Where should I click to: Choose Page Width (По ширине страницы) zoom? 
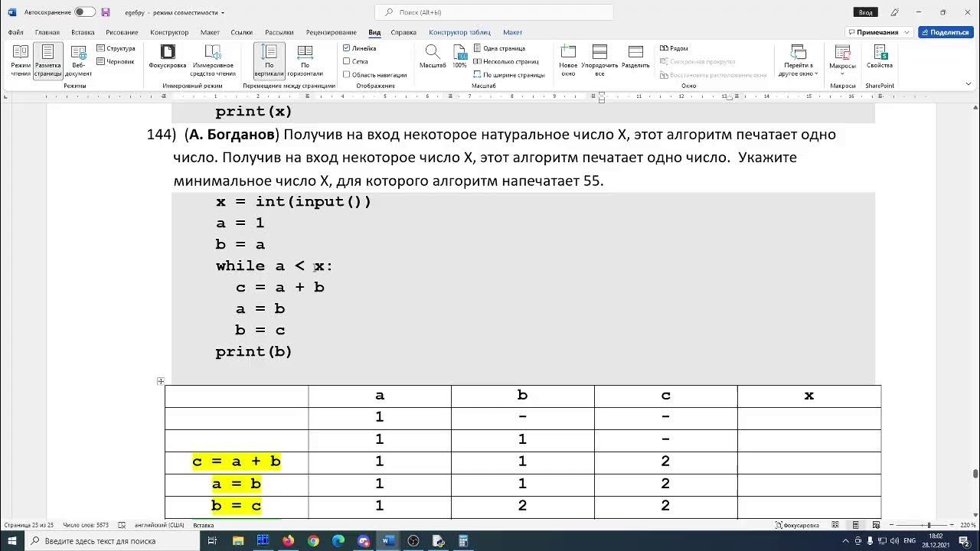(509, 75)
